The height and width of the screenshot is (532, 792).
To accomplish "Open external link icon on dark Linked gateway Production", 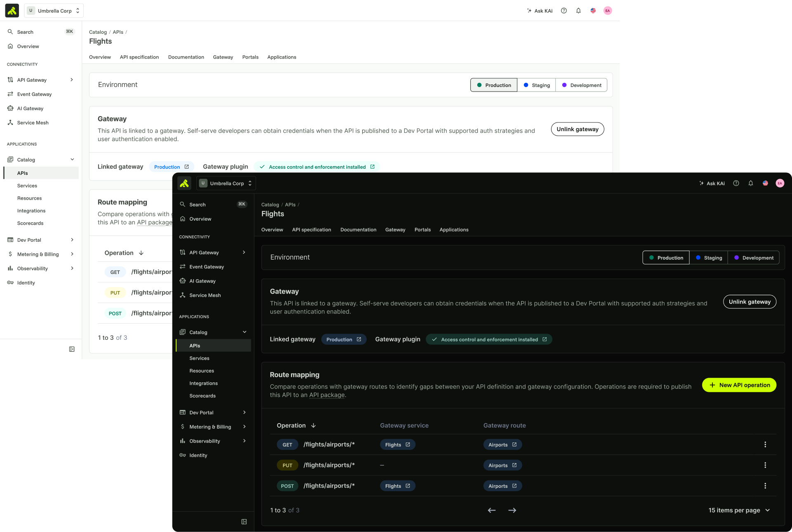I will pos(359,339).
